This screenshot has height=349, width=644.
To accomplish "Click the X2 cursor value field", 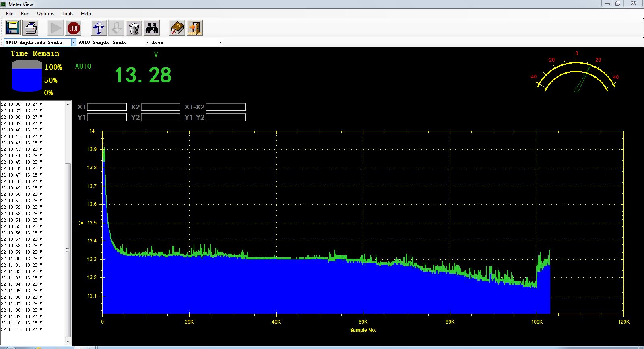I will point(160,107).
